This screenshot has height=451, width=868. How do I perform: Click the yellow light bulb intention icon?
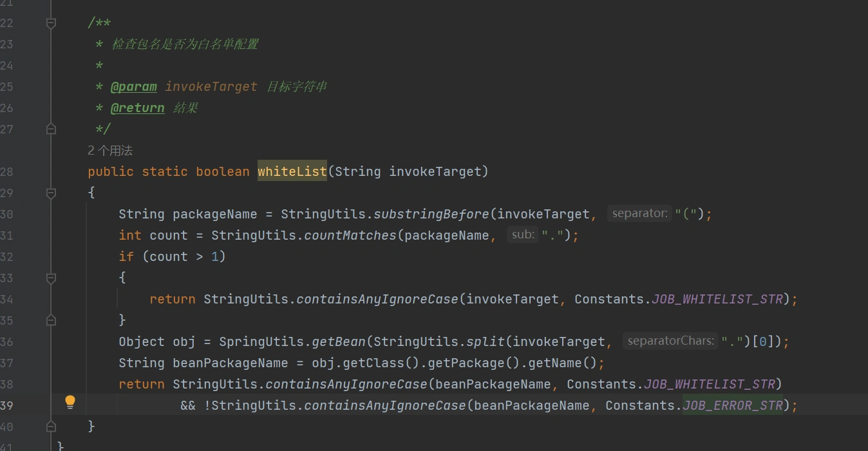coord(70,403)
